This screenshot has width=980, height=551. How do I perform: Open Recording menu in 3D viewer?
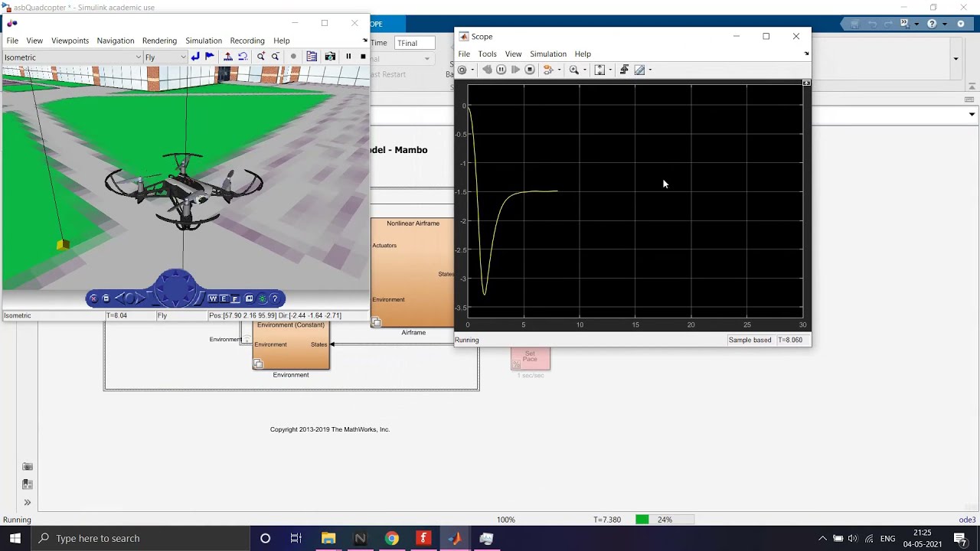pyautogui.click(x=247, y=41)
